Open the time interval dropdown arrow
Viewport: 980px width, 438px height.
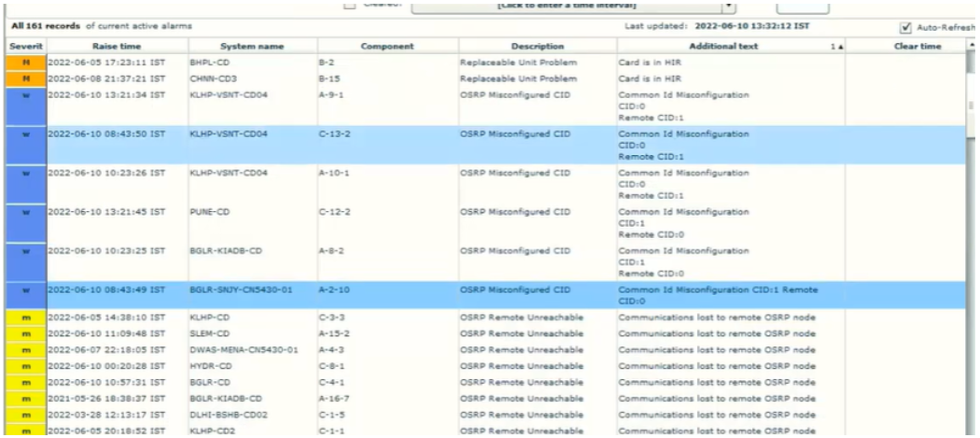point(729,7)
